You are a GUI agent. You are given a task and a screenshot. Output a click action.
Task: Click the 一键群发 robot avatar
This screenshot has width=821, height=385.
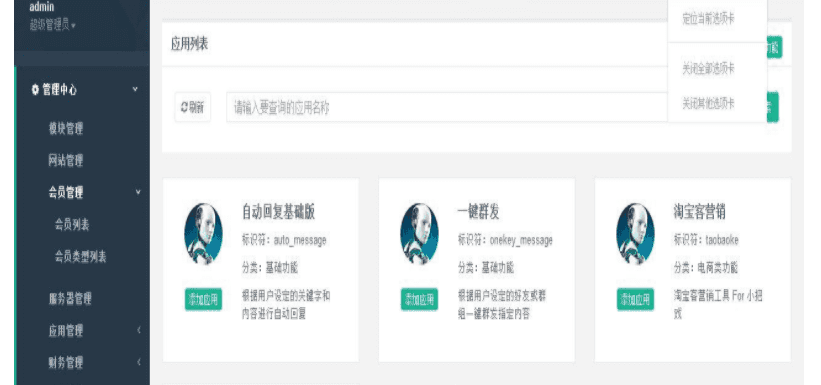[419, 234]
